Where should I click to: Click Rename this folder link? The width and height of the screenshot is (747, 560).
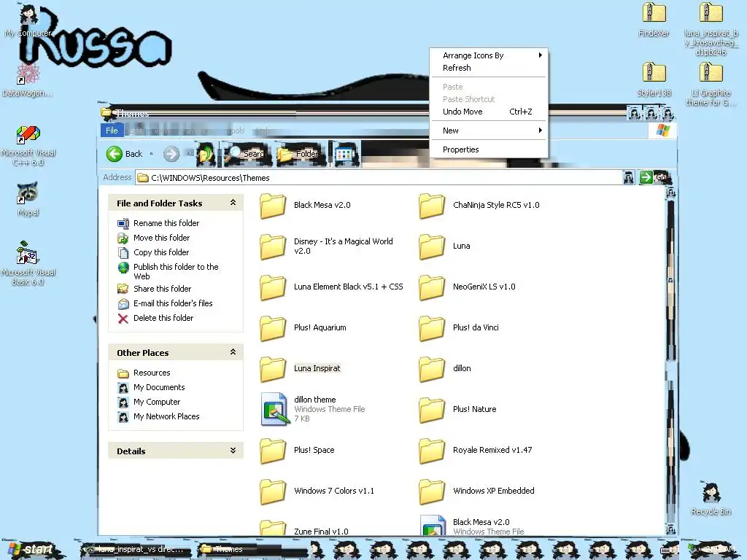166,223
